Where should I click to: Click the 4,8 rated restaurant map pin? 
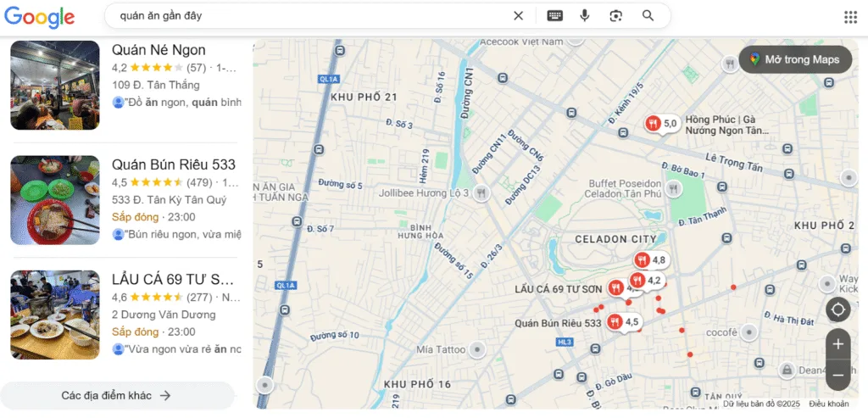coord(650,259)
